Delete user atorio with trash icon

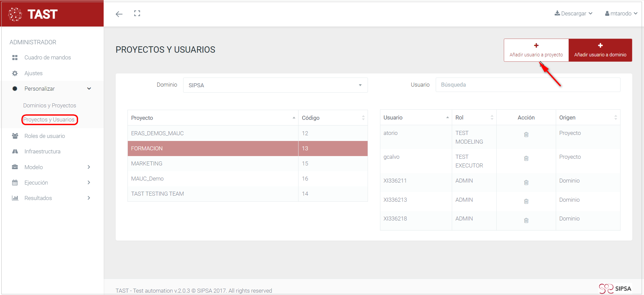pyautogui.click(x=526, y=135)
